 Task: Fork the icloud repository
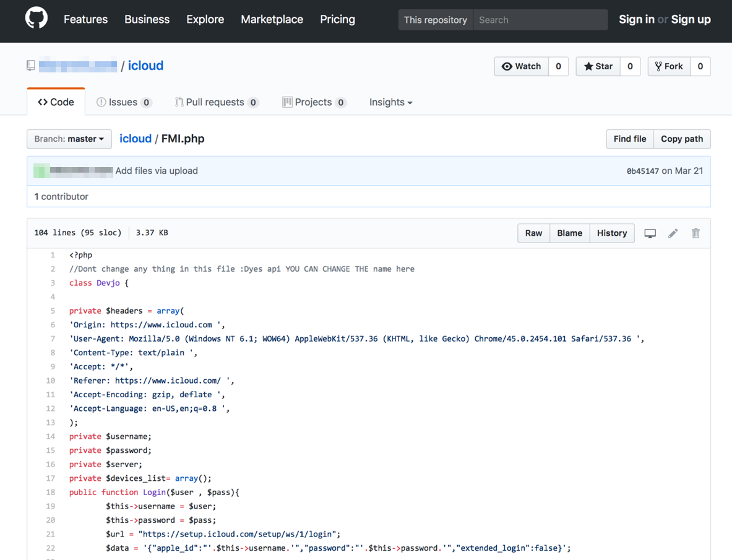[668, 66]
